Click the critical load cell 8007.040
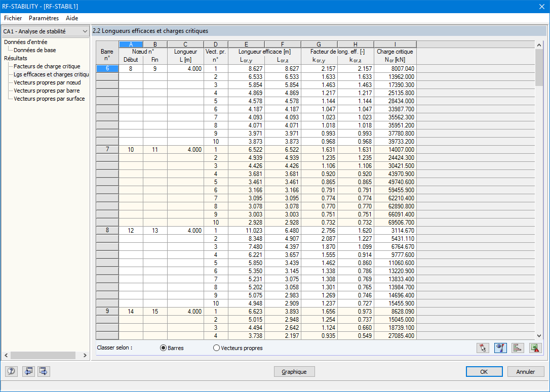 click(395, 69)
